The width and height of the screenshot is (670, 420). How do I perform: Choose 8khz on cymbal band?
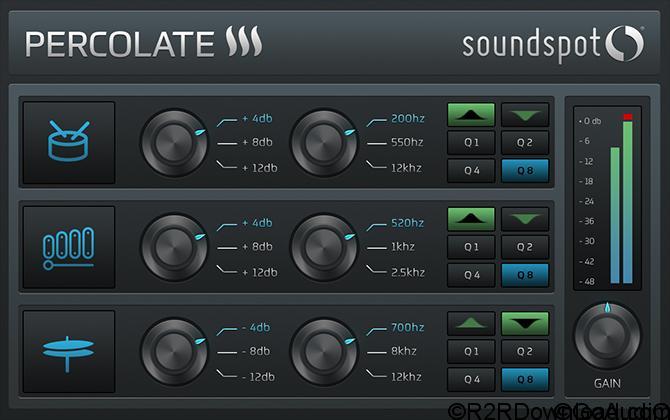[404, 351]
